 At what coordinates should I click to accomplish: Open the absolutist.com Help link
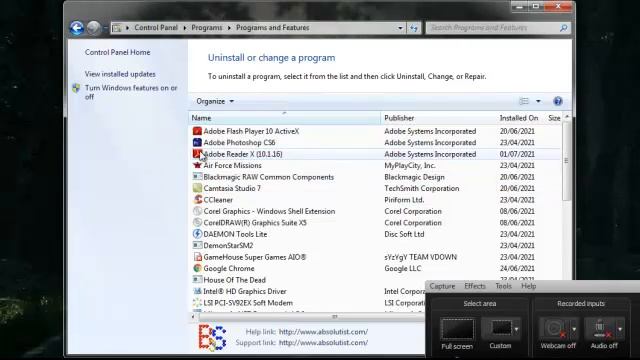pos(323,332)
